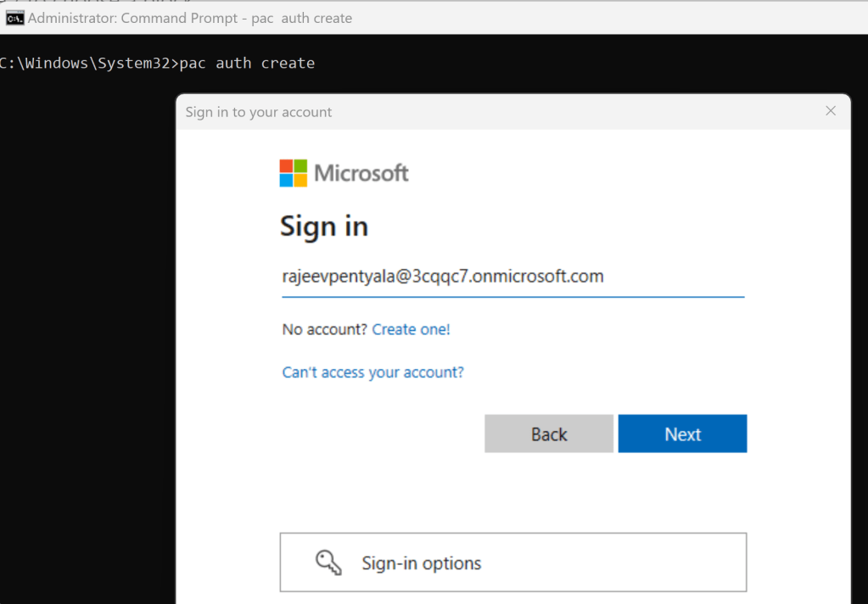Click the empty black console area

pyautogui.click(x=85, y=339)
